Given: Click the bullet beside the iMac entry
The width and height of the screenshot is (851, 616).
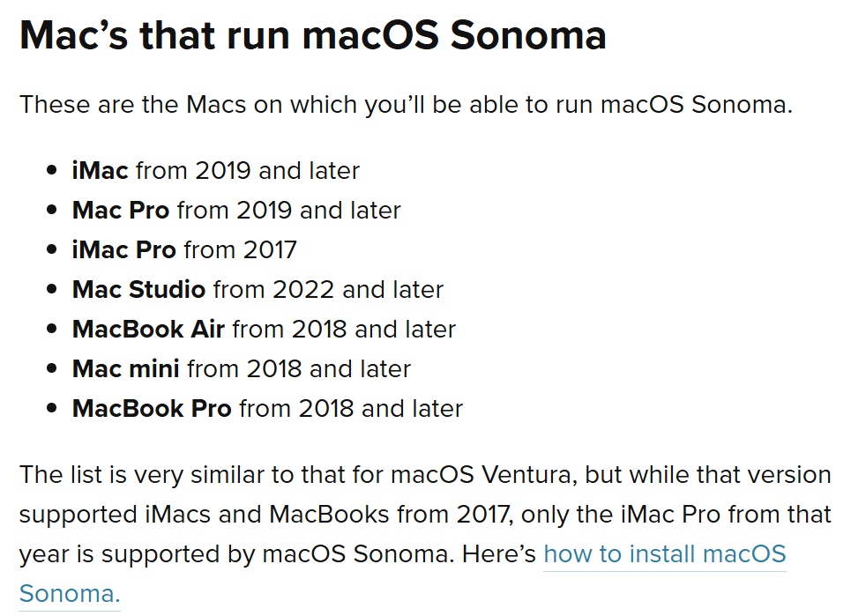Looking at the screenshot, I should click(51, 170).
